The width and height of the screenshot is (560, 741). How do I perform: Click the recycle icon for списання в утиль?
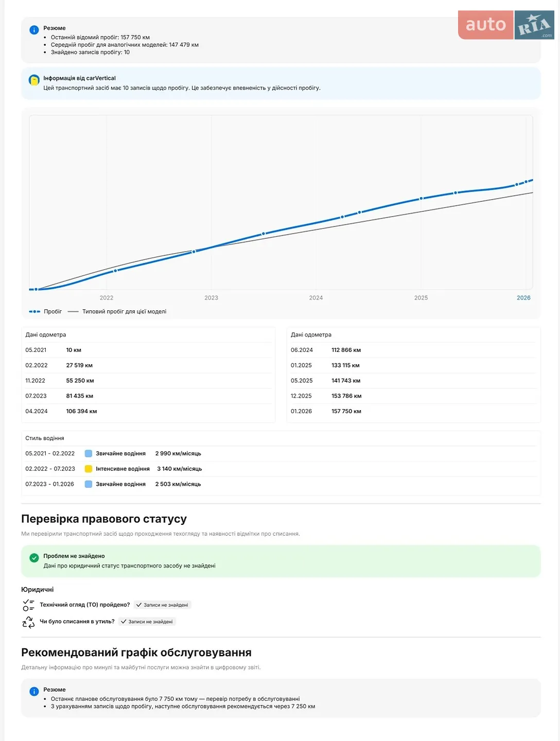pos(28,622)
